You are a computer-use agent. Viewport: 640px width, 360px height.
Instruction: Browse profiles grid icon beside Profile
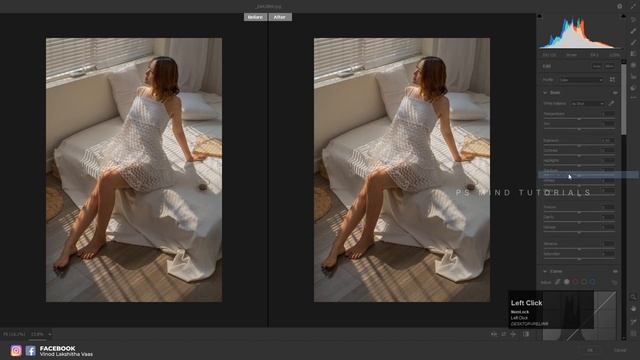pos(612,80)
